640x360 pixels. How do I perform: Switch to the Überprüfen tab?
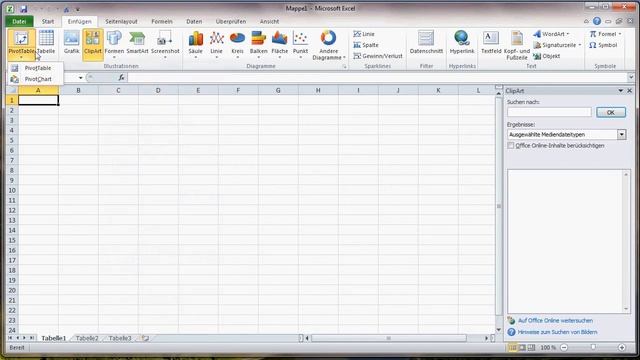tap(231, 21)
